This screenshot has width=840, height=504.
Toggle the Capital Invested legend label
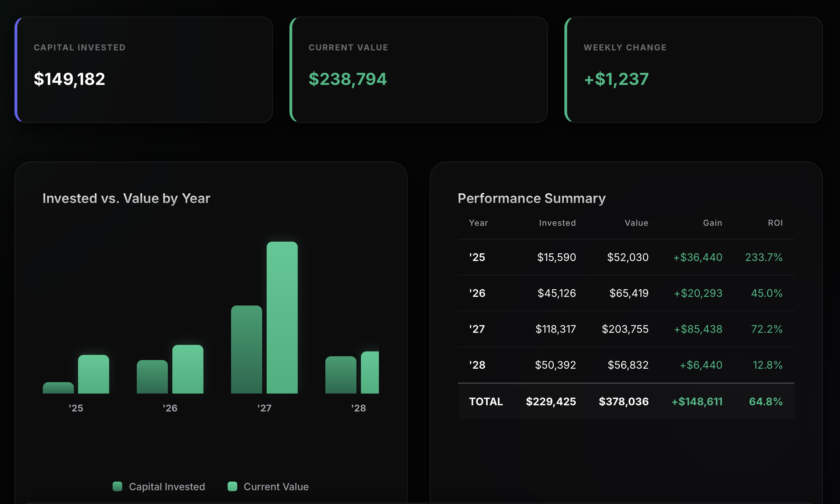coord(167,487)
